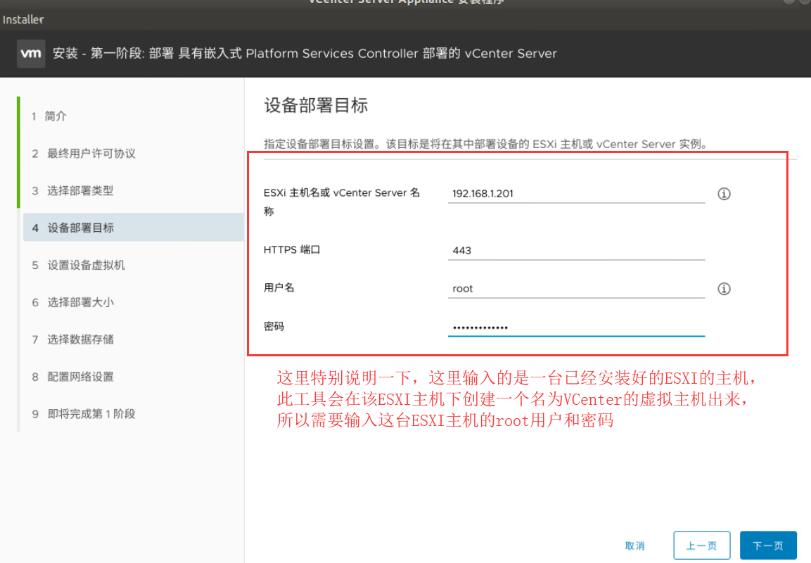
Task: Click the info icon beside ESXi host name field
Action: tap(724, 194)
